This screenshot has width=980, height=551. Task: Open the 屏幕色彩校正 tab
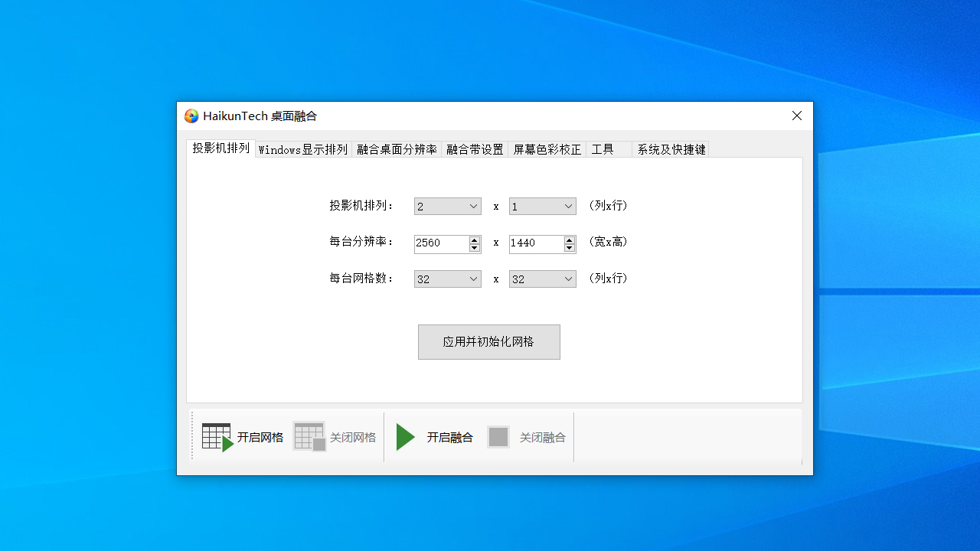click(x=547, y=149)
